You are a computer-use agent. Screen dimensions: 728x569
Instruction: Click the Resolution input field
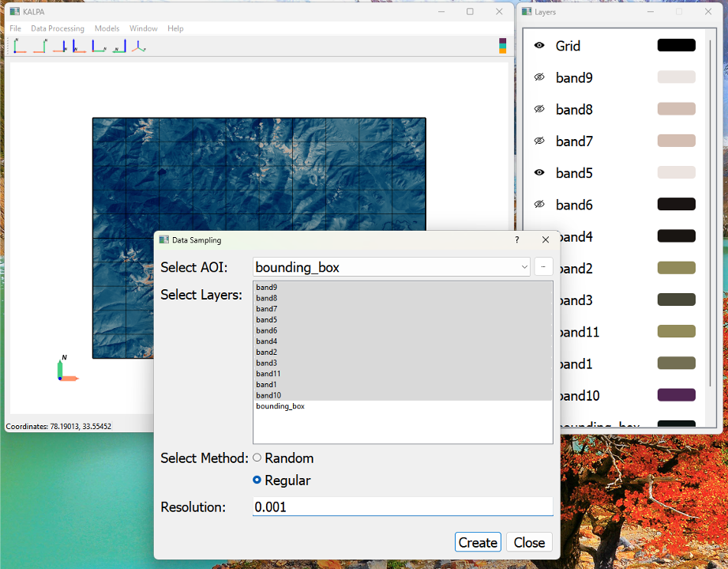point(403,507)
